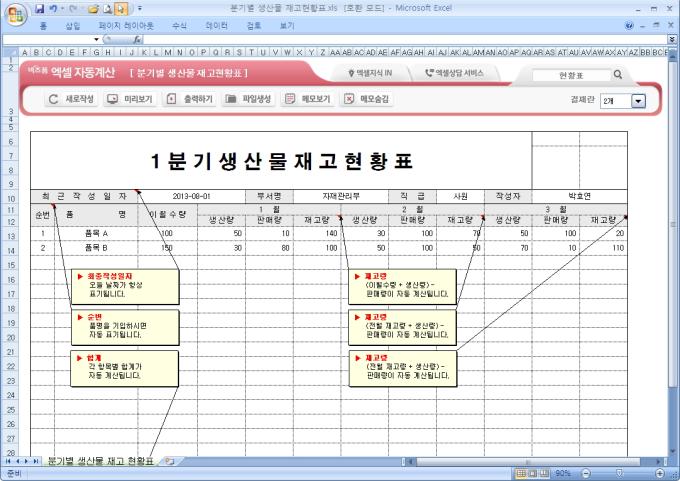This screenshot has width=680, height=481.
Task: Open the undo history dropdown arrow
Action: pyautogui.click(x=62, y=8)
